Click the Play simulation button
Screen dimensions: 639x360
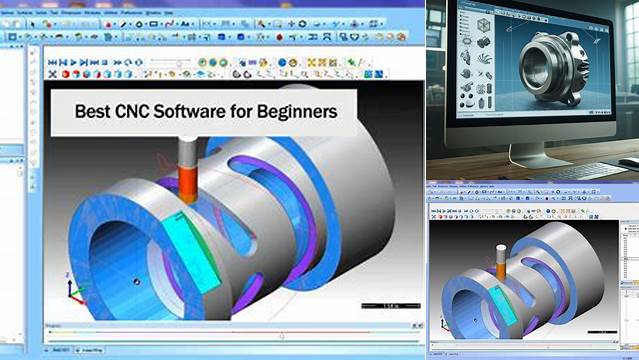tap(73, 62)
